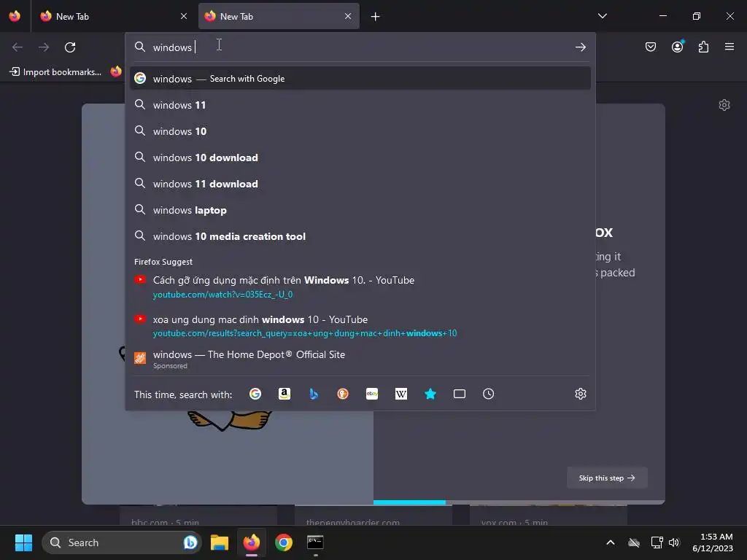Reload the page with the refresh icon
The image size is (747, 560).
70,47
